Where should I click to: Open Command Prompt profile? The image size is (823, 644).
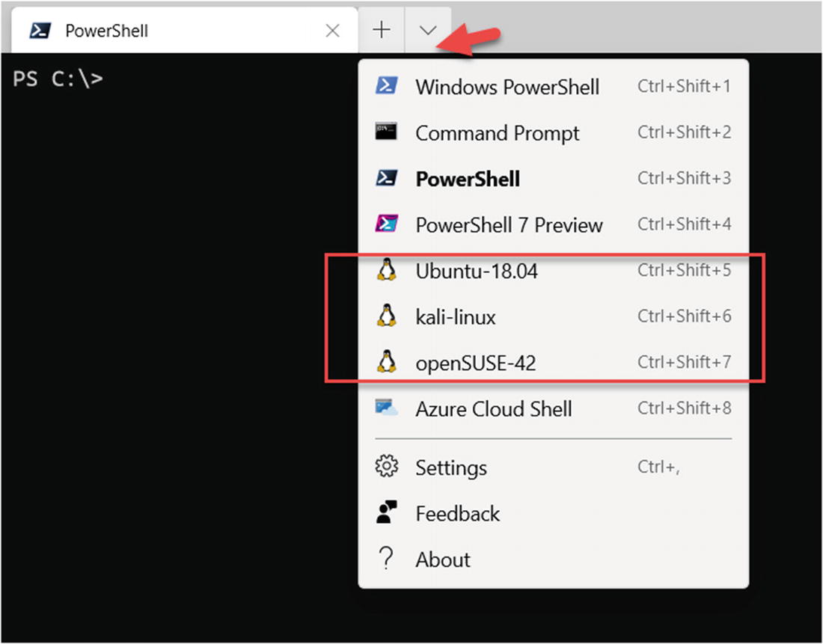pyautogui.click(x=553, y=132)
